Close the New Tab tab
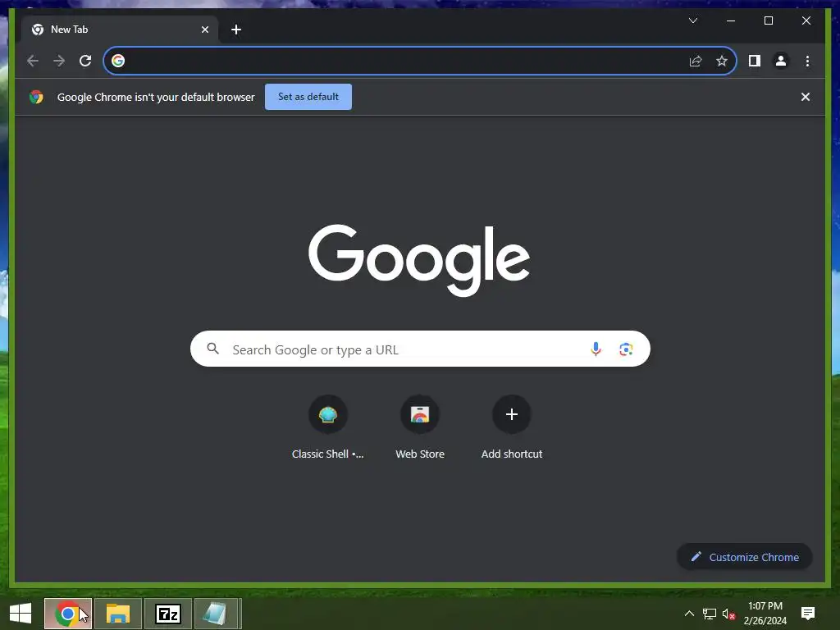The height and width of the screenshot is (630, 840). pos(204,30)
